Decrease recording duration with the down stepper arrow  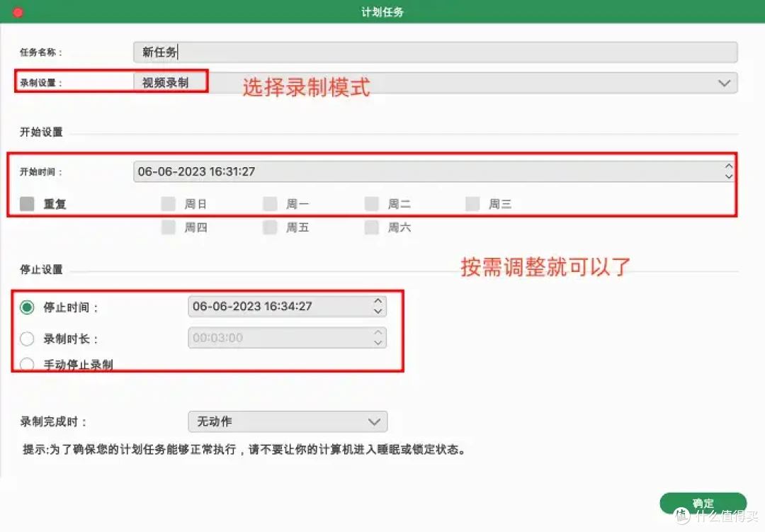[378, 342]
